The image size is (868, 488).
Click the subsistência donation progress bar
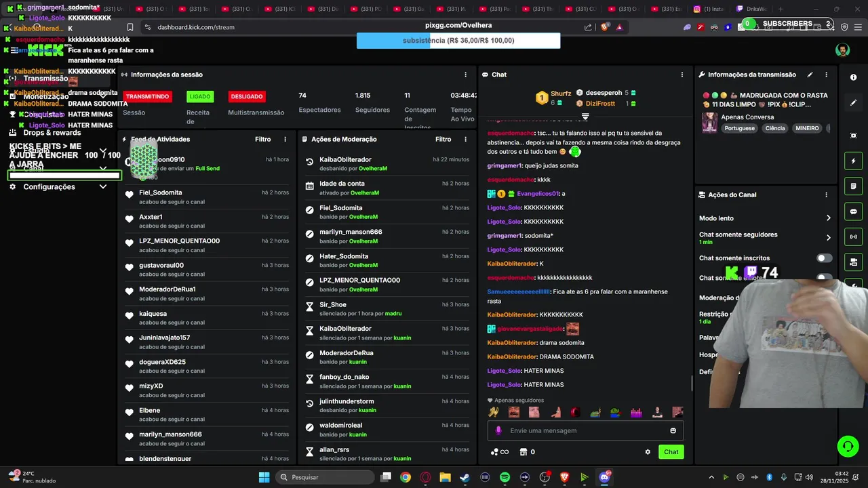(x=458, y=41)
